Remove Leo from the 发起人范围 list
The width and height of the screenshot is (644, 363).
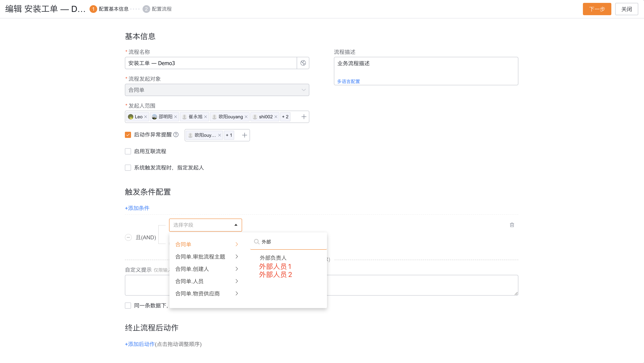click(146, 117)
